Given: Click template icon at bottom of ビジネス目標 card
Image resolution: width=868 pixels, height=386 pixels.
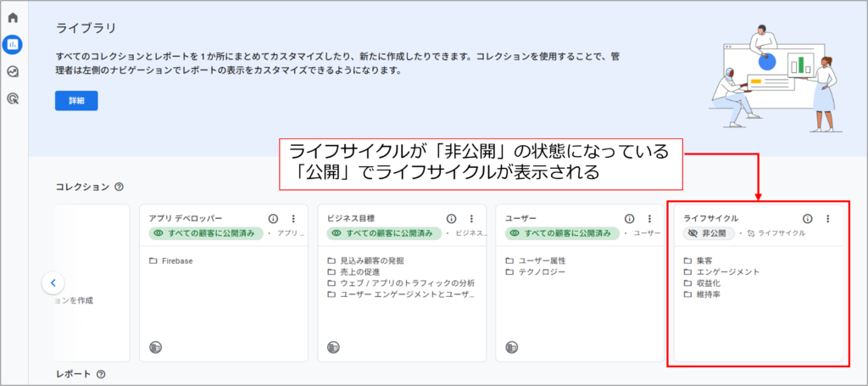Looking at the screenshot, I should click(x=333, y=346).
